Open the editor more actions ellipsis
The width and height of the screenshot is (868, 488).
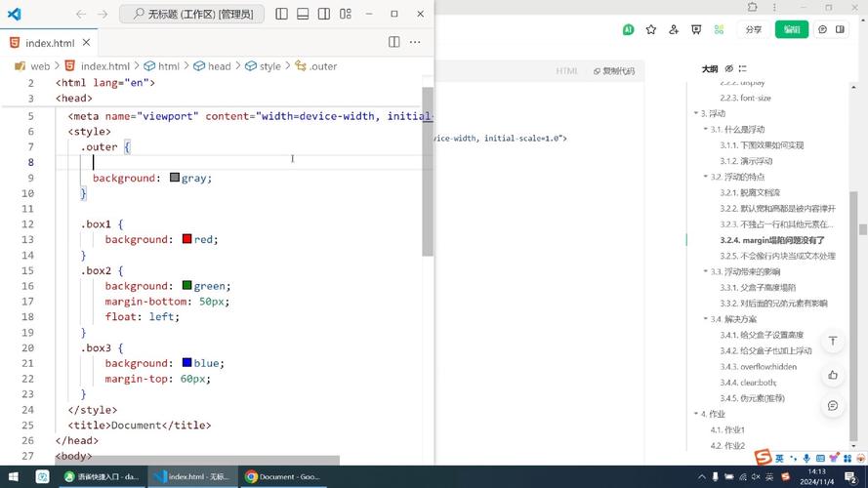(x=416, y=43)
